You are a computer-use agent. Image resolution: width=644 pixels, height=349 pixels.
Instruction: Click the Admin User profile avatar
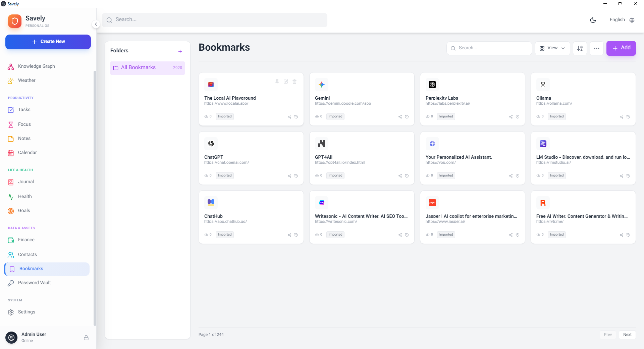coord(11,338)
